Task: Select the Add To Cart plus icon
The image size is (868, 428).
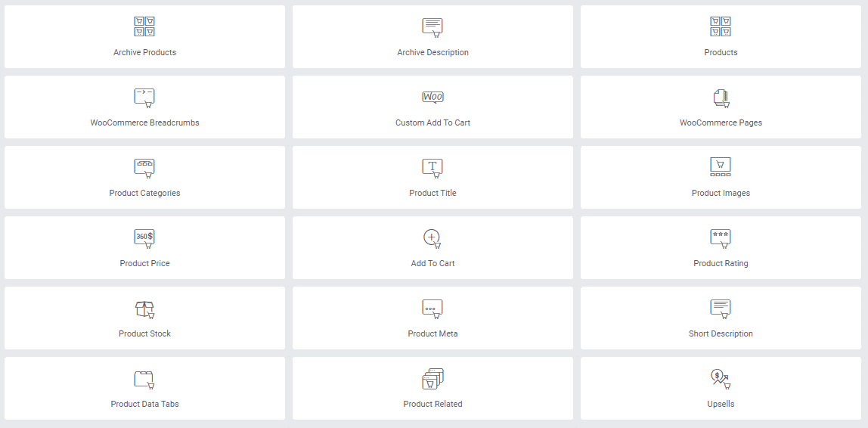Action: (432, 238)
